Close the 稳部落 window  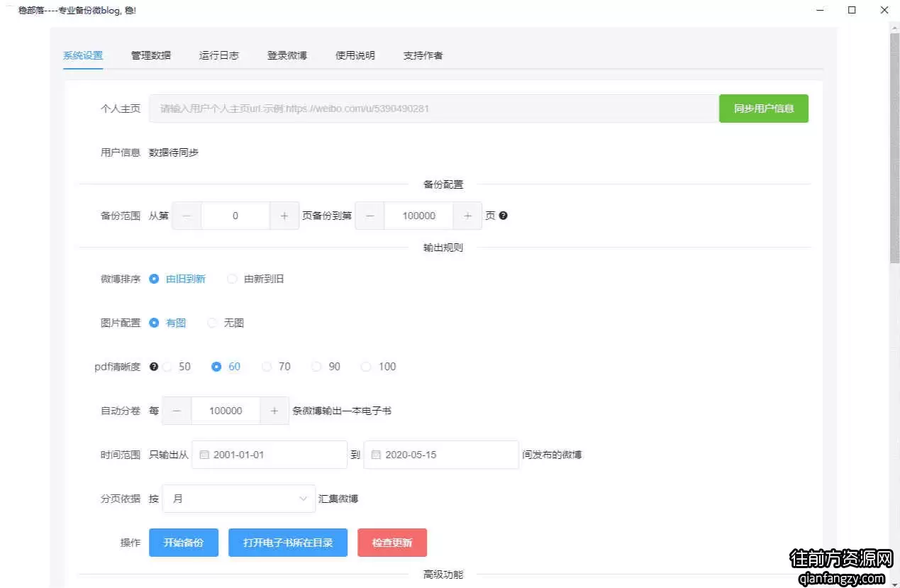click(x=884, y=10)
